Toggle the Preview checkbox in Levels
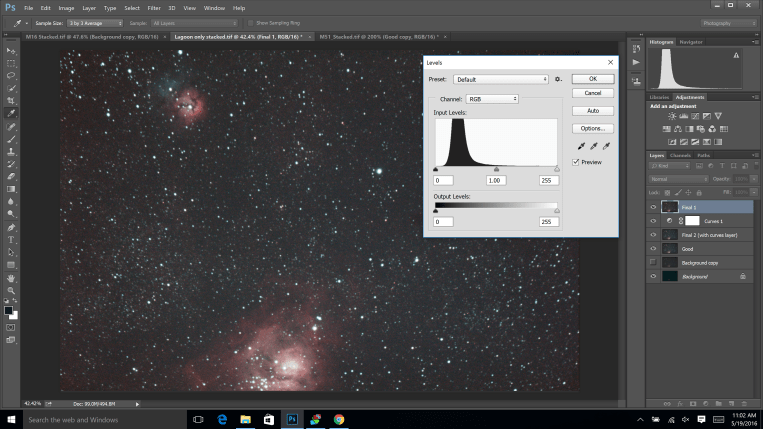Screen dimensions: 763x429 coord(576,162)
